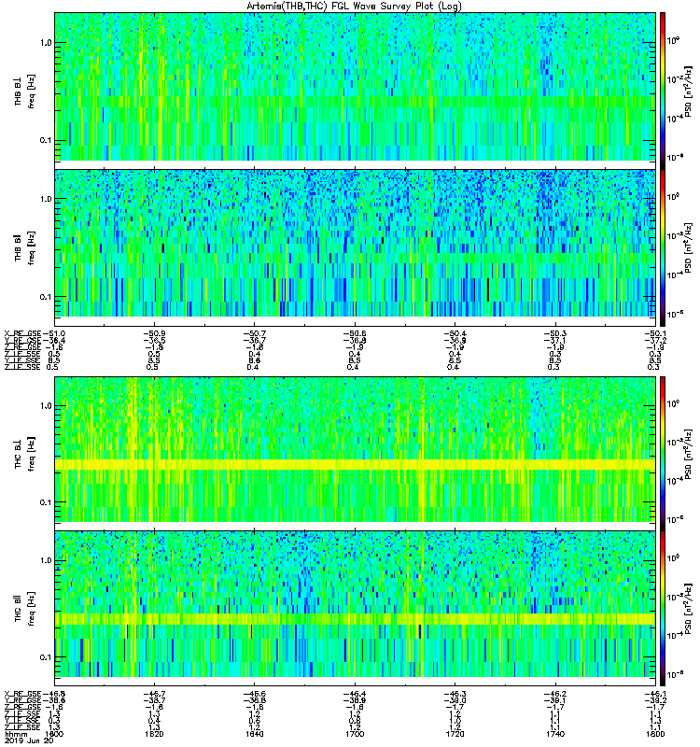Click the THB X_RE_GSE value '-50.7'
The height and width of the screenshot is (747, 700).
click(254, 333)
